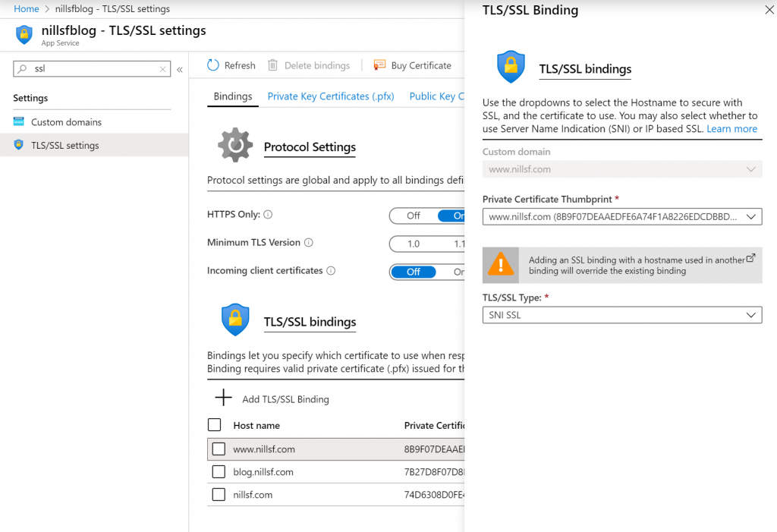Click the App Service shield icon in header
777x532 pixels.
(x=24, y=35)
